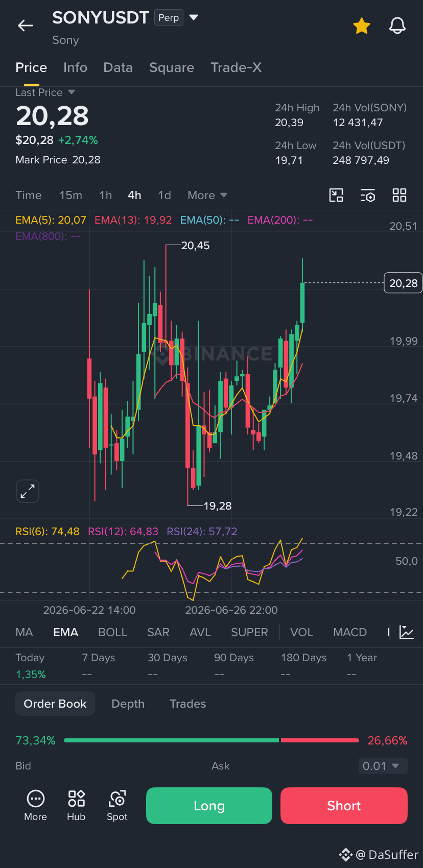Select the EMA indicator
This screenshot has width=423, height=868.
click(x=66, y=632)
